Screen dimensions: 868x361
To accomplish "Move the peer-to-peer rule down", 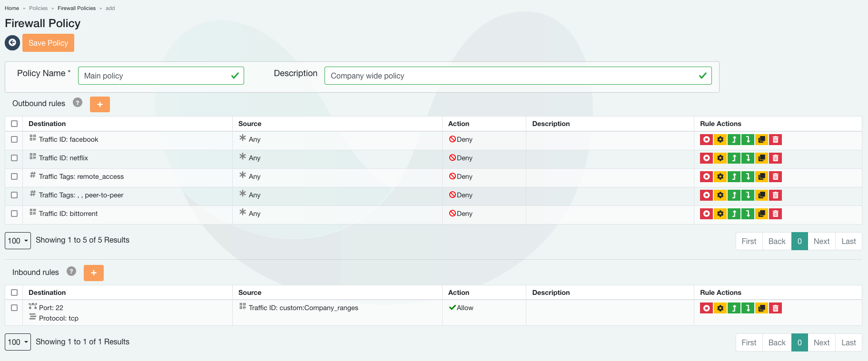I will [x=748, y=195].
